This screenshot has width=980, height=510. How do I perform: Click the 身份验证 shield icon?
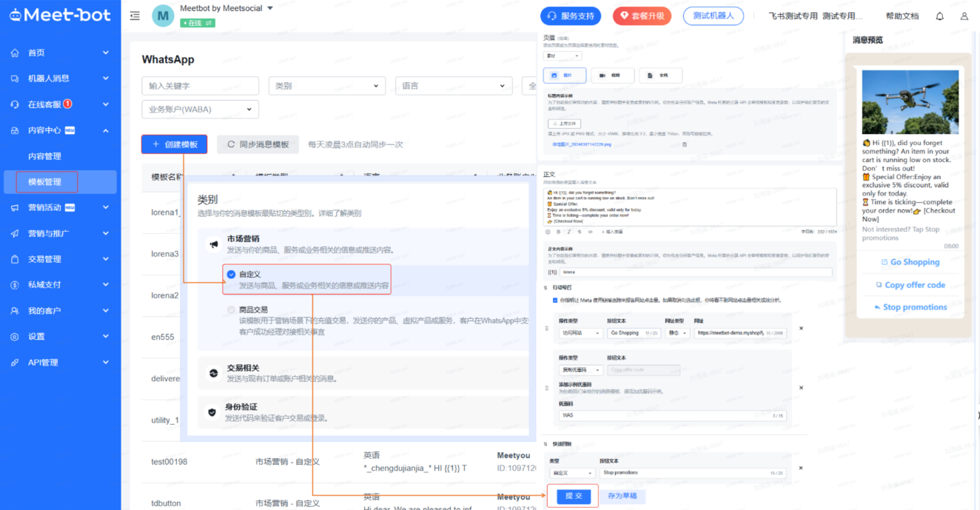pyautogui.click(x=213, y=412)
